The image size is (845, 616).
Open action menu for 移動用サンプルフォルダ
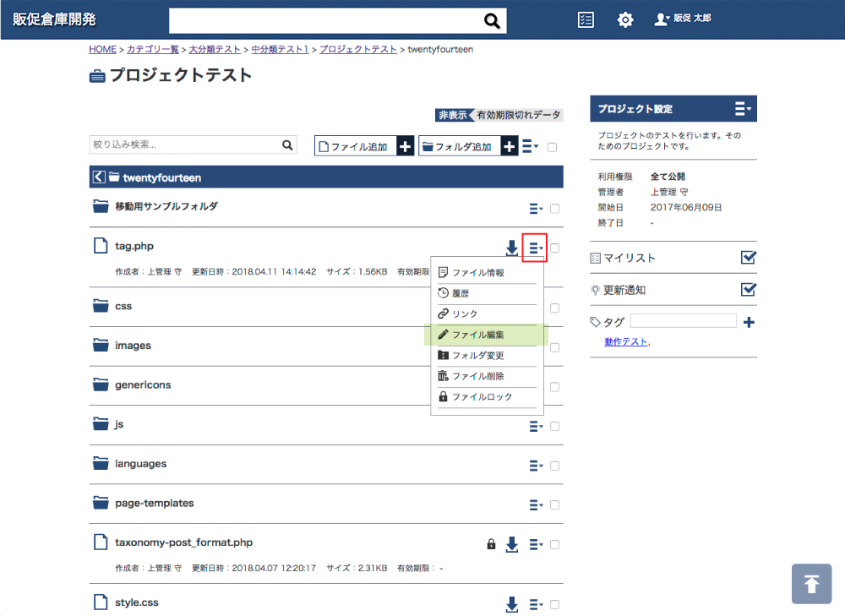tap(536, 209)
